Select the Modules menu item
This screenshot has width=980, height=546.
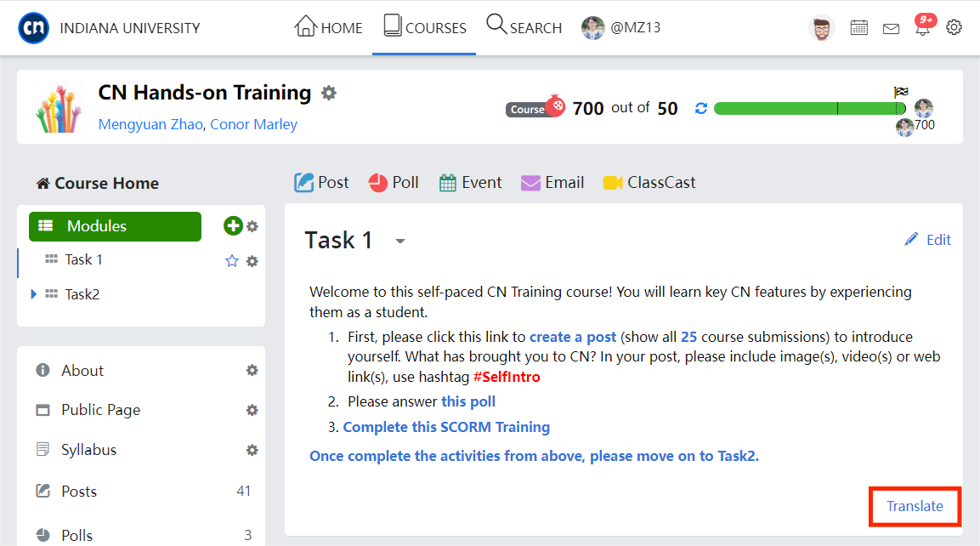point(115,226)
